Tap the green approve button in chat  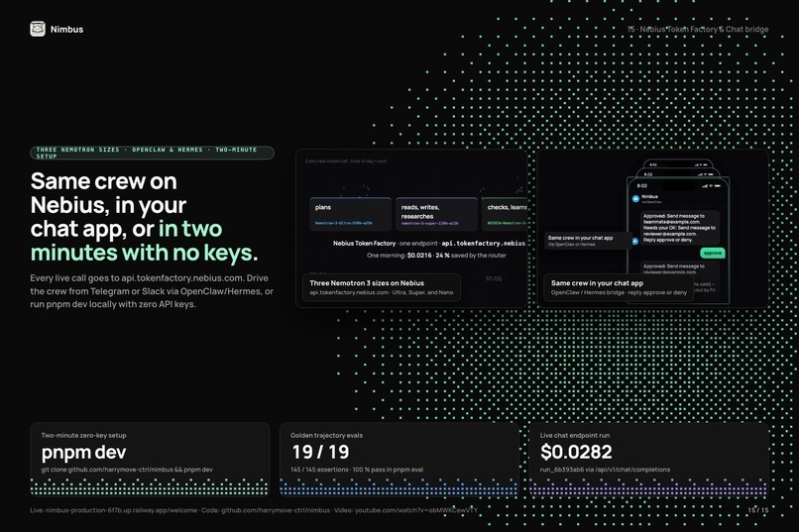pyautogui.click(x=713, y=253)
